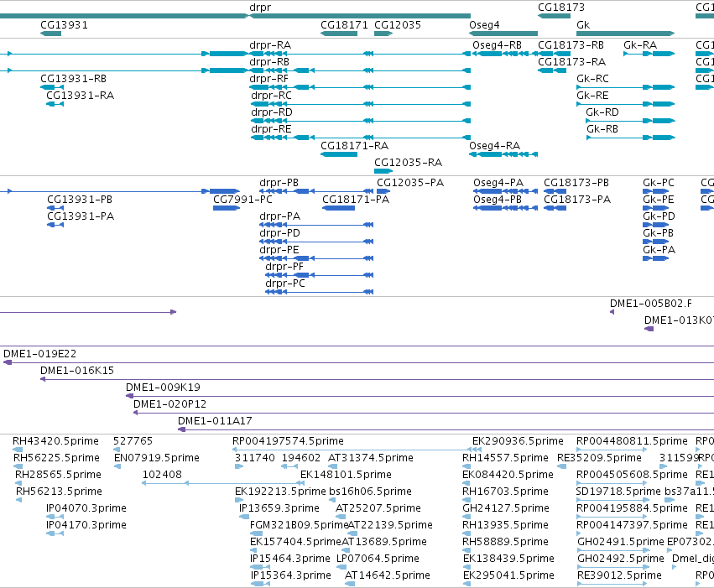Select EST RE39012.5prime

click(x=619, y=575)
